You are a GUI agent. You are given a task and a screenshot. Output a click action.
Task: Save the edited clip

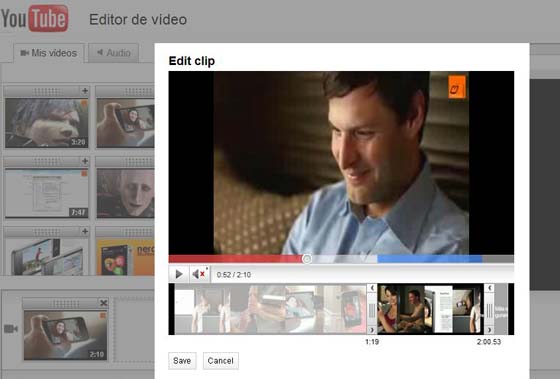182,361
